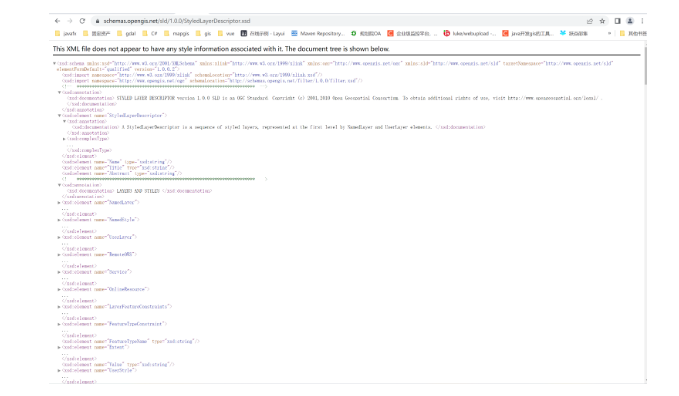Collapse the first xsd:annotation node
The width and height of the screenshot is (679, 396).
click(x=59, y=92)
